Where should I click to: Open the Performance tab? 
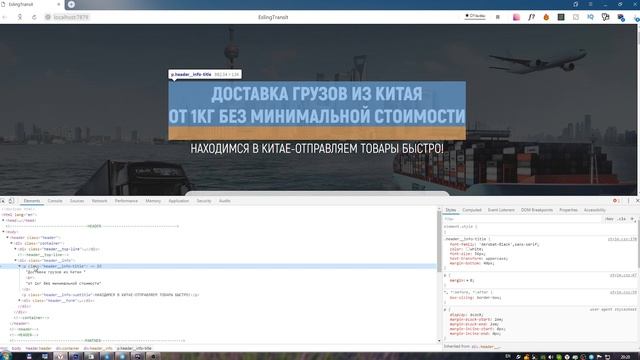[126, 201]
